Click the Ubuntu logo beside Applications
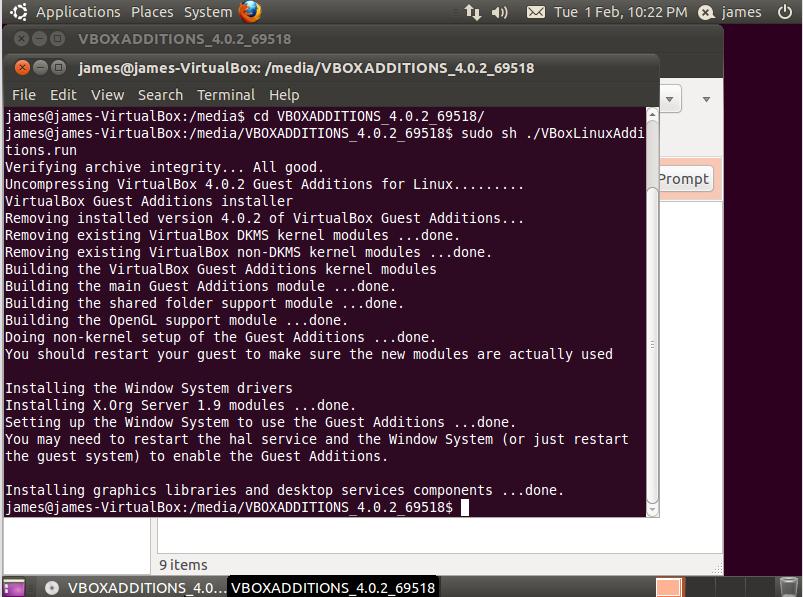This screenshot has height=597, width=803. 18,12
